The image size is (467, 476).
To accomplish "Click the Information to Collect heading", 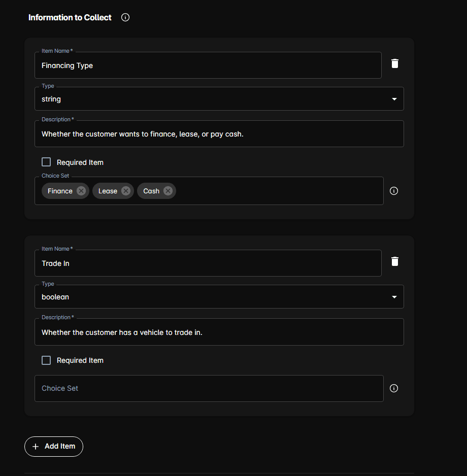I will click(x=70, y=18).
